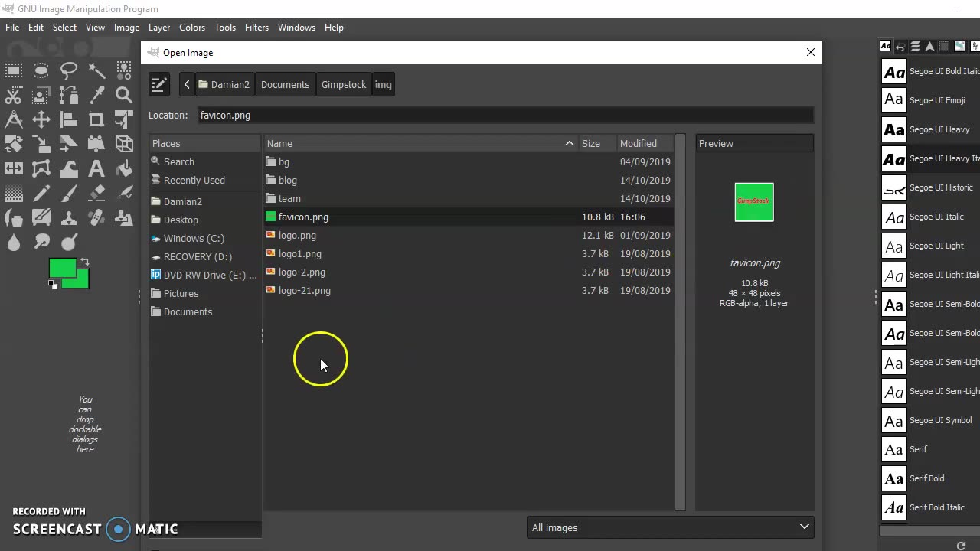Select the team folder in file list

pos(469,198)
